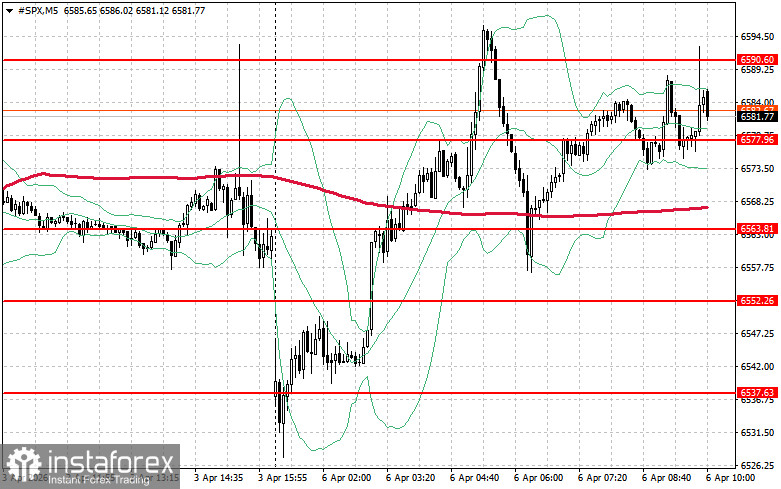Click the OHLC values 6585.65 6586.02 6581.12 6581.77

134,10
